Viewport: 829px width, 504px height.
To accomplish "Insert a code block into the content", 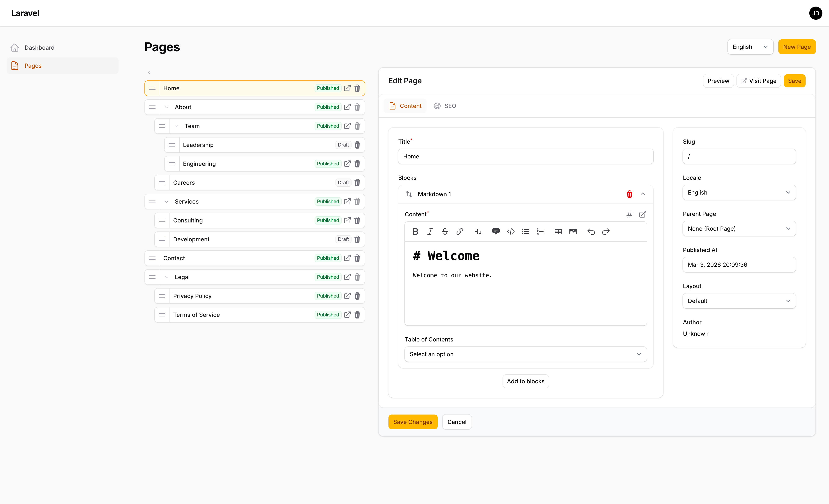I will click(x=510, y=231).
